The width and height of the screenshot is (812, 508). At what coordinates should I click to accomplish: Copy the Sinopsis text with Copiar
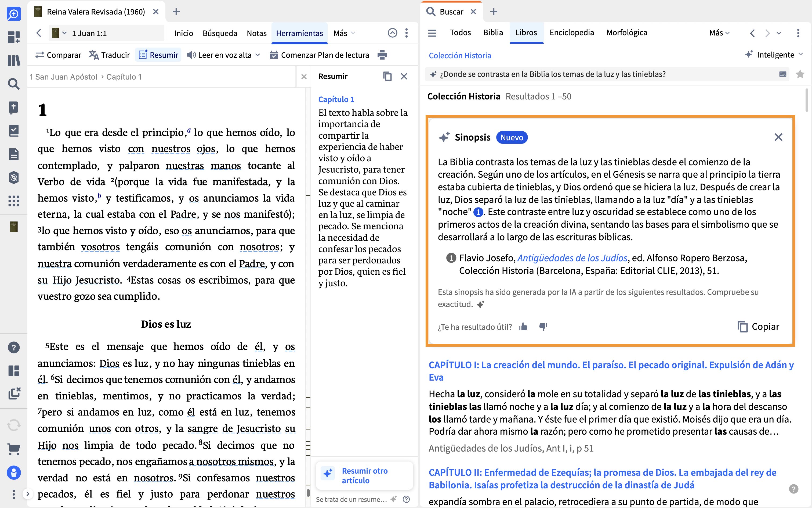(x=758, y=327)
